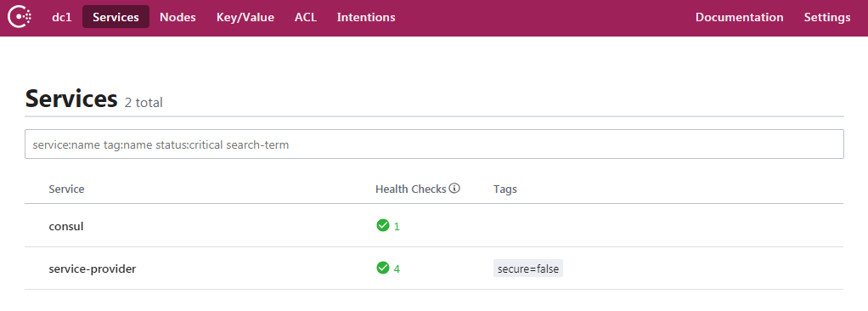Focus the services search filter field
This screenshot has width=868, height=311.
tap(434, 144)
